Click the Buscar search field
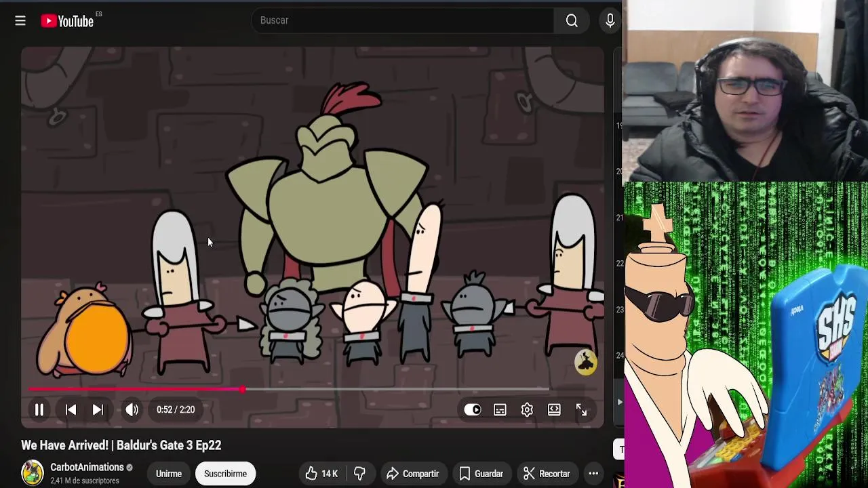The width and height of the screenshot is (868, 488). 403,20
